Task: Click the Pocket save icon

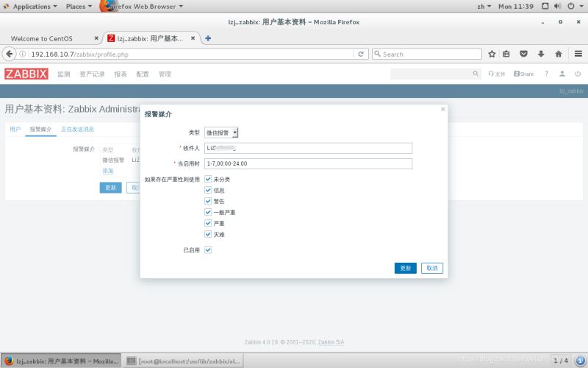Action: tap(523, 54)
